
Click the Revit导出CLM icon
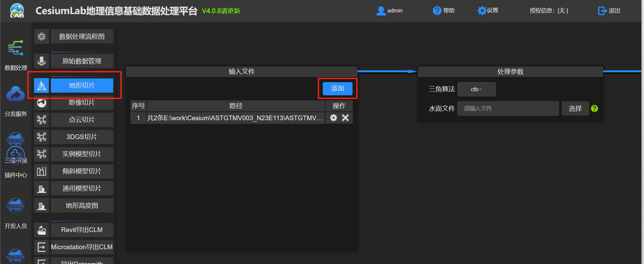pos(41,230)
